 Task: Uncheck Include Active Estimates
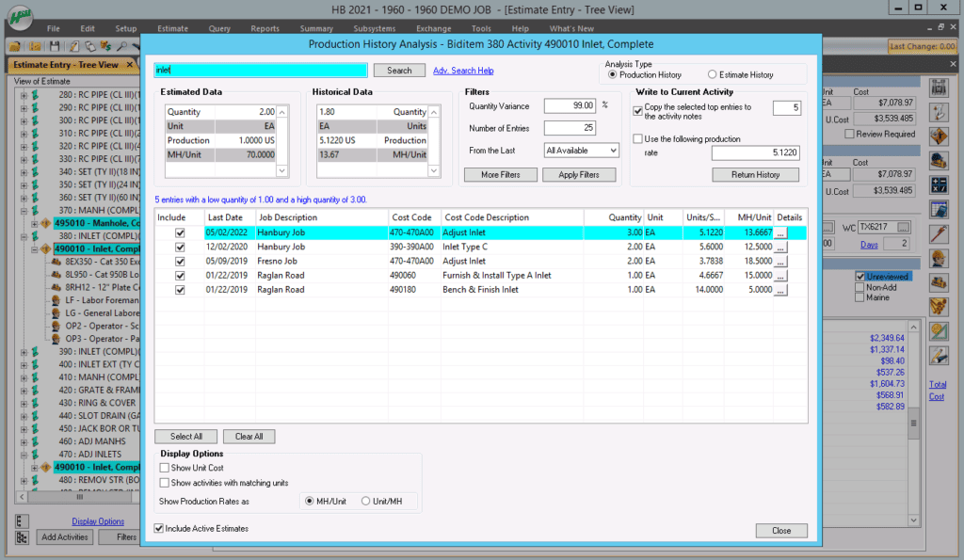(x=159, y=528)
